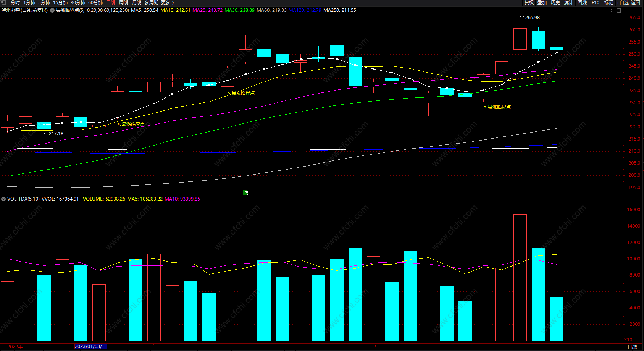Add stock with +自选 button

coord(623,3)
